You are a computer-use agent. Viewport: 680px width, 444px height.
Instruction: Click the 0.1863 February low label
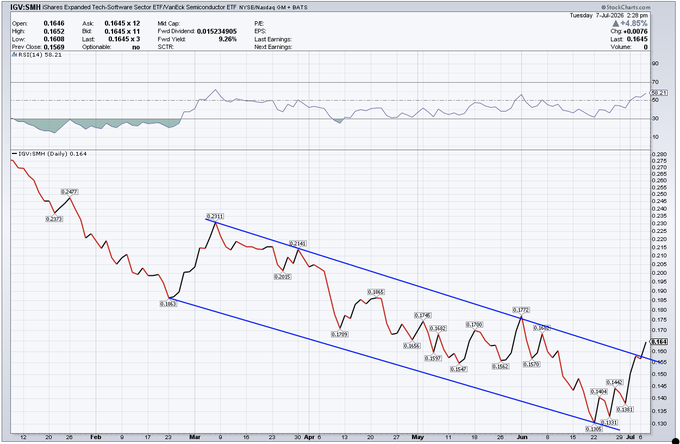[168, 304]
